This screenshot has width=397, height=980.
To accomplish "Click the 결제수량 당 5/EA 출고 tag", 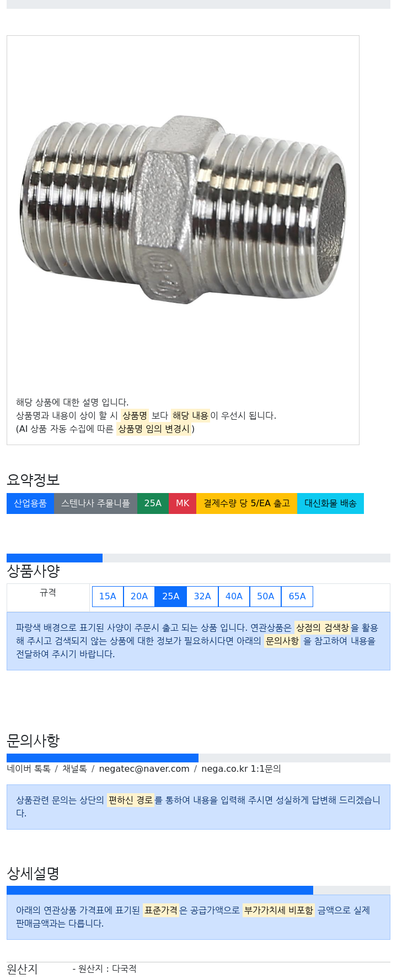I will (x=247, y=503).
